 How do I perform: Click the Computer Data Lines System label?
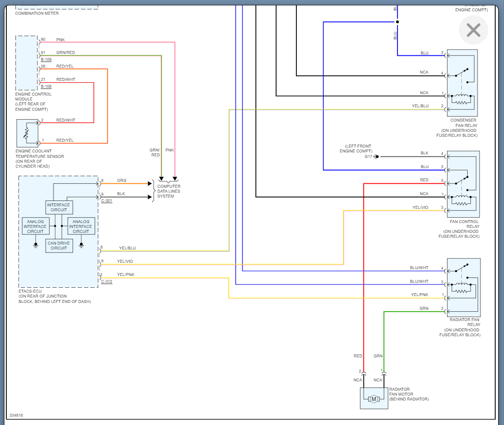(168, 191)
